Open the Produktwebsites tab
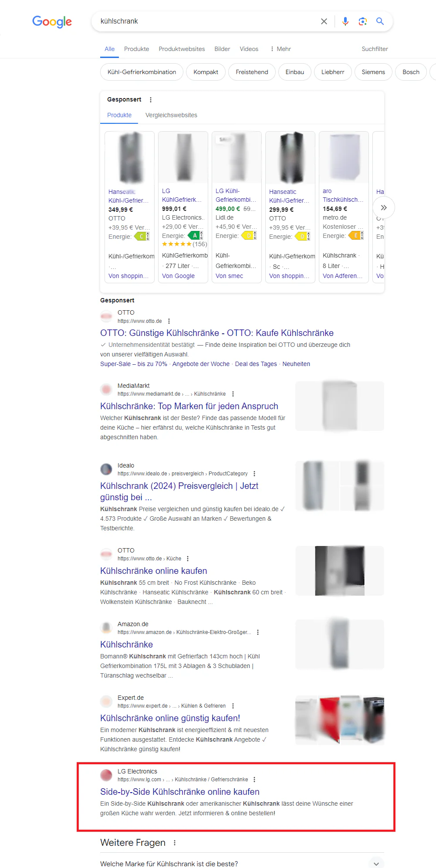Screen dimensions: 436x868 tap(182, 49)
